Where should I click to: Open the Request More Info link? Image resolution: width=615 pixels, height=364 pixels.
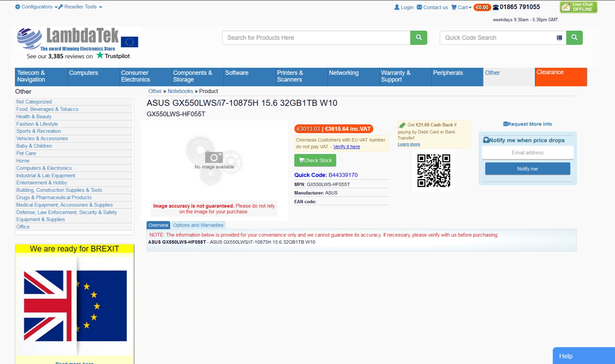tap(527, 124)
